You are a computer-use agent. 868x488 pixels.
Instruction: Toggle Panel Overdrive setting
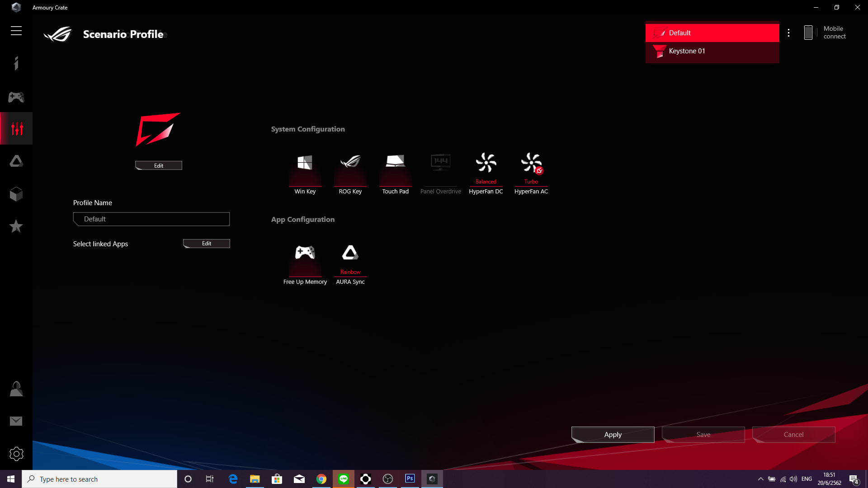[441, 174]
